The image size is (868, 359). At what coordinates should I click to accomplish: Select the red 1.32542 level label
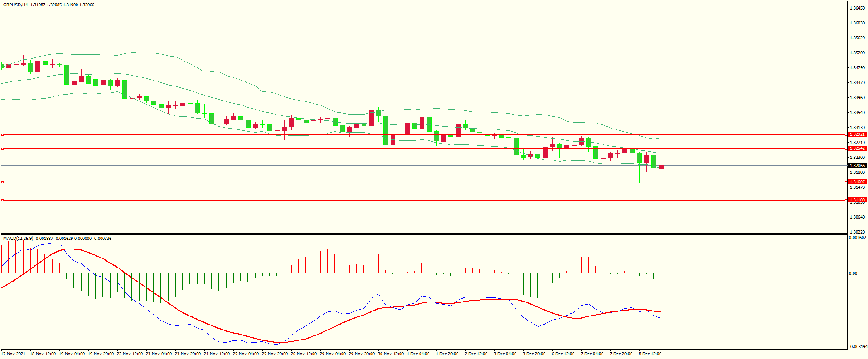coord(857,148)
